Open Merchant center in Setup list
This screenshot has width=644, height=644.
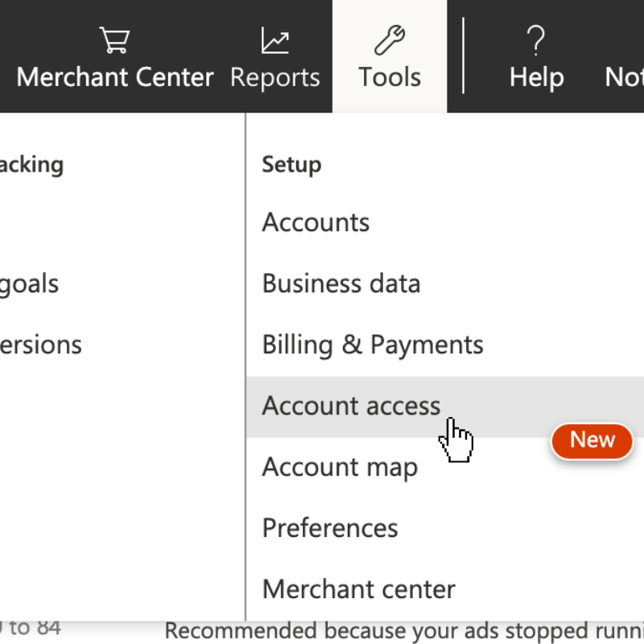tap(359, 589)
